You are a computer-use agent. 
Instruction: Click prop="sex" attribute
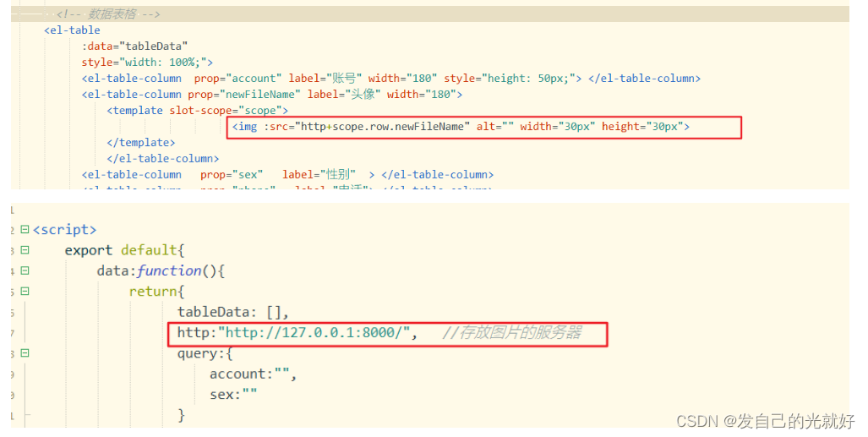232,174
